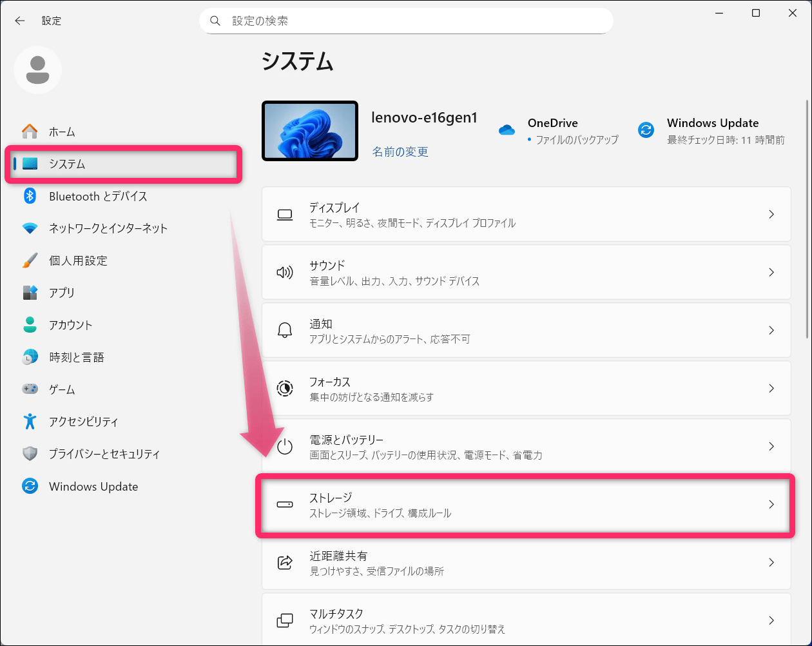Screen dimensions: 812x646
Task: Open ストレージ using its right chevron
Action: (x=771, y=505)
